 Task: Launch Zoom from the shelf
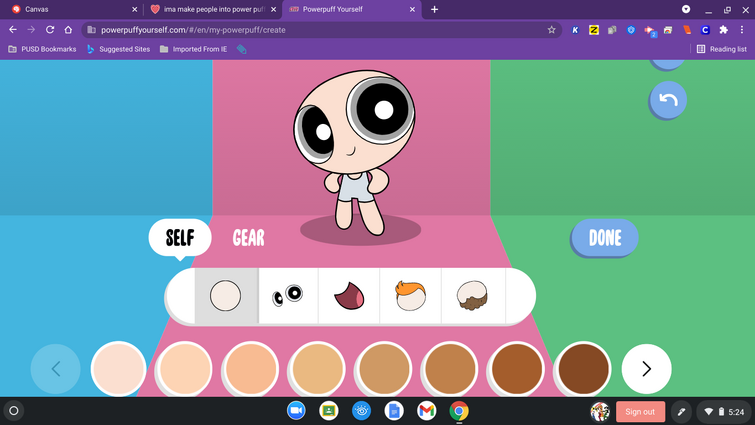pos(296,411)
